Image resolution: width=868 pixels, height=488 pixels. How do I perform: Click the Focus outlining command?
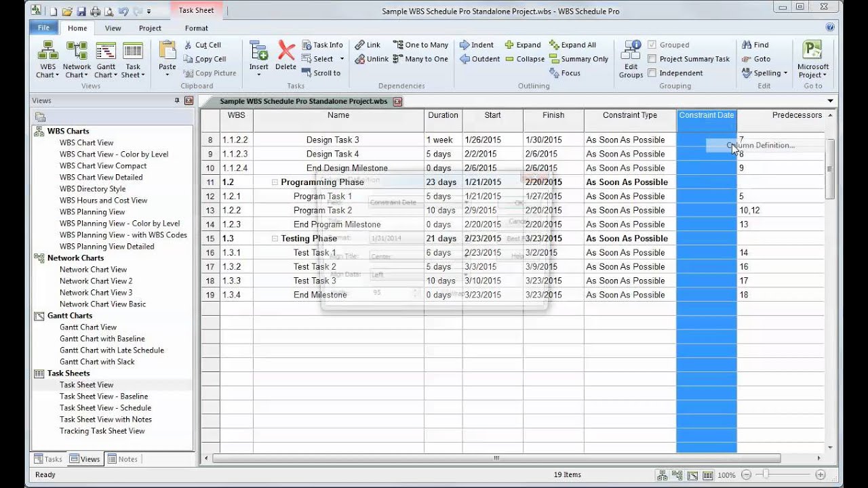click(565, 73)
